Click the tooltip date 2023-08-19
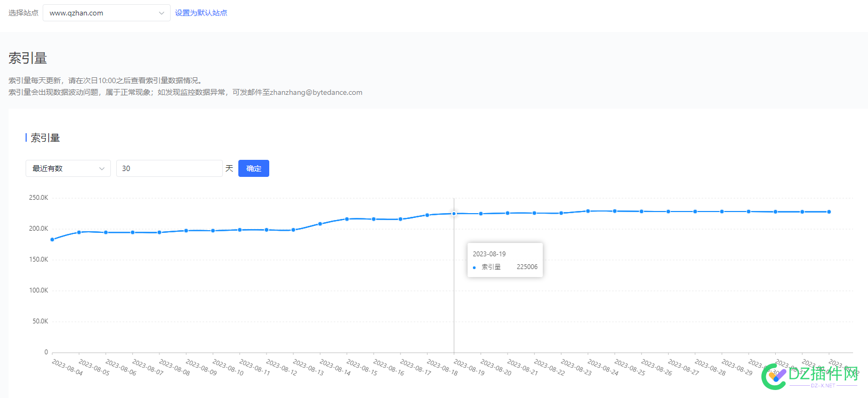 point(489,254)
